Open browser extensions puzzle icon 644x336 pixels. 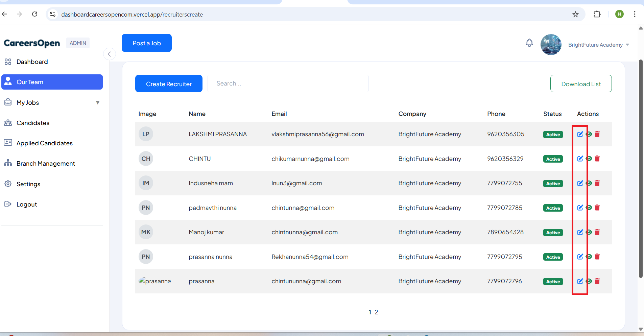click(597, 14)
